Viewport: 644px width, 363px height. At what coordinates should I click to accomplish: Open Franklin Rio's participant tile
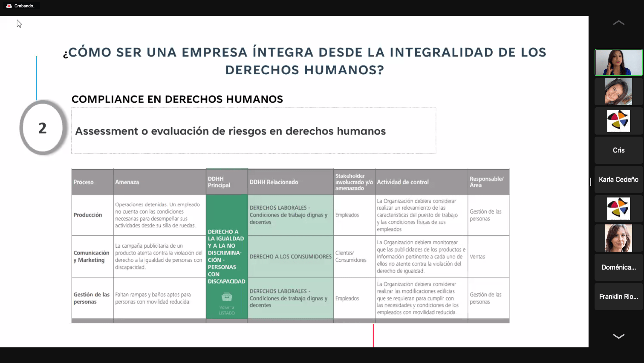pyautogui.click(x=618, y=297)
